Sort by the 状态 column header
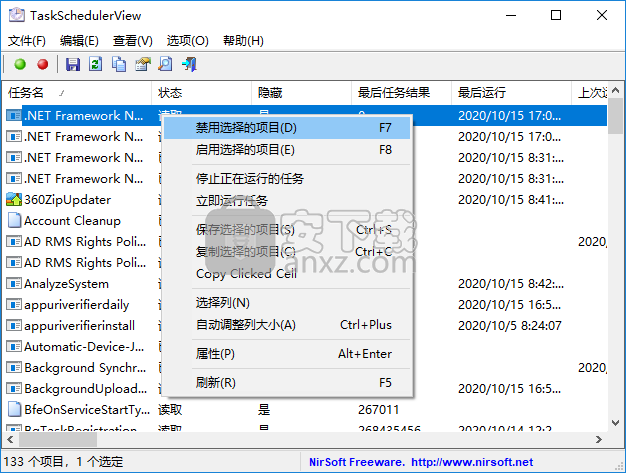The width and height of the screenshot is (626, 473). tap(202, 93)
